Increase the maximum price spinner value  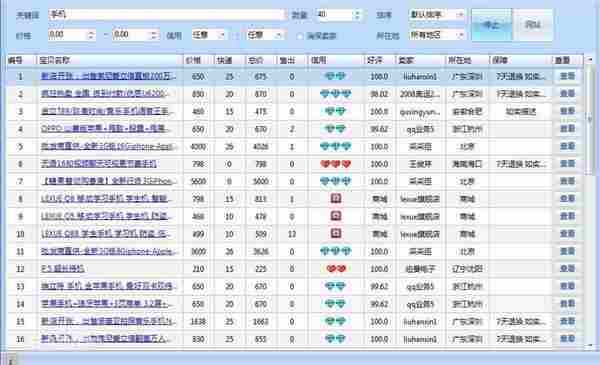tap(154, 33)
